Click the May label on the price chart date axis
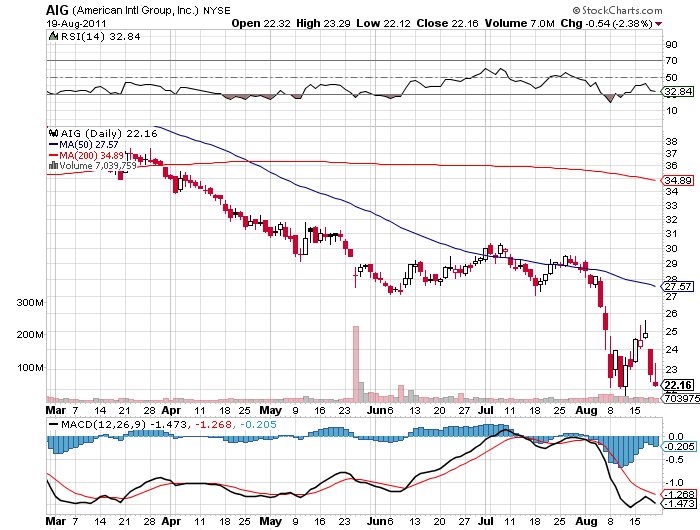This screenshot has width=700, height=530. (x=271, y=410)
